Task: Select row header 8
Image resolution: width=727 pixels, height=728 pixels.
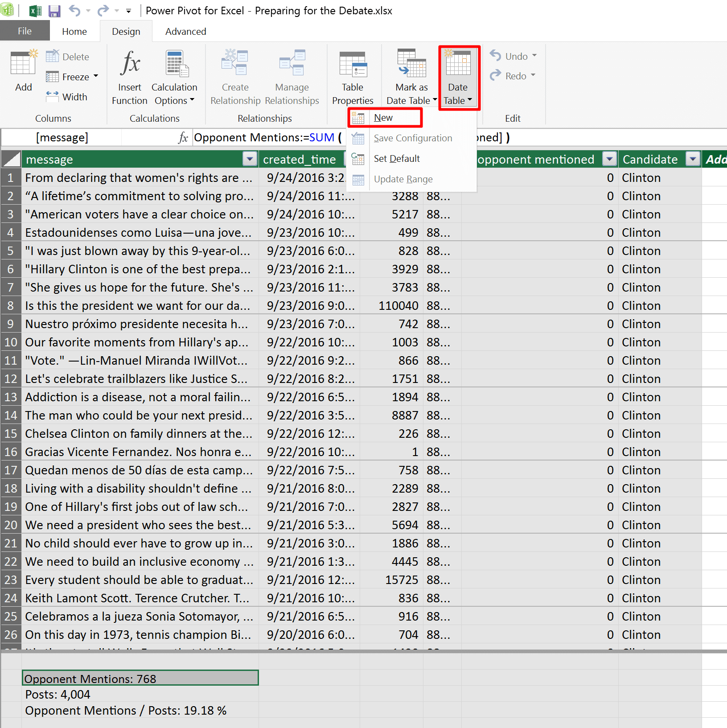Action: (11, 306)
